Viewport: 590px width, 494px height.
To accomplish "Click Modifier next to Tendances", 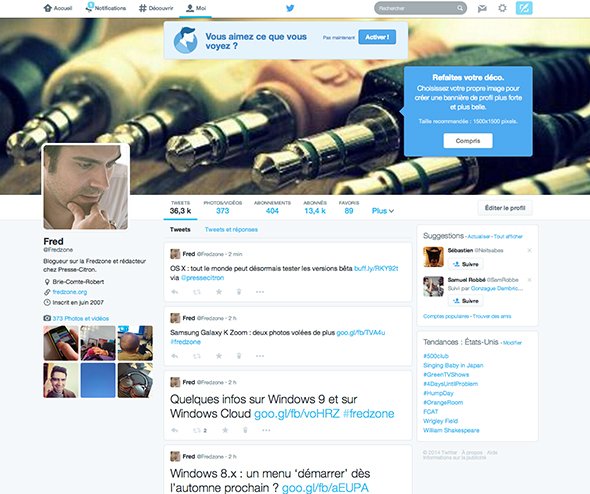I will [x=512, y=343].
